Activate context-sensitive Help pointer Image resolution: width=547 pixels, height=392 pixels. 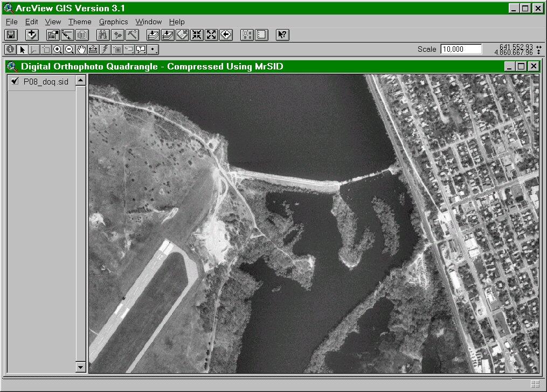282,34
